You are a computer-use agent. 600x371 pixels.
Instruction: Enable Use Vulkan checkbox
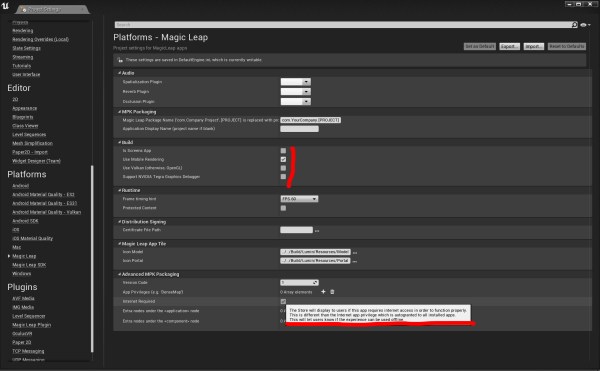click(283, 168)
